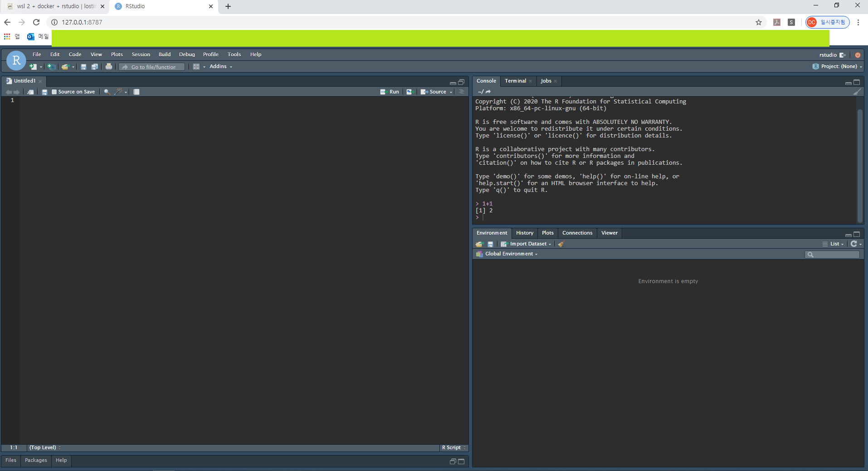This screenshot has width=868, height=471.
Task: Expand the new file type dropdown arrow
Action: (41, 67)
